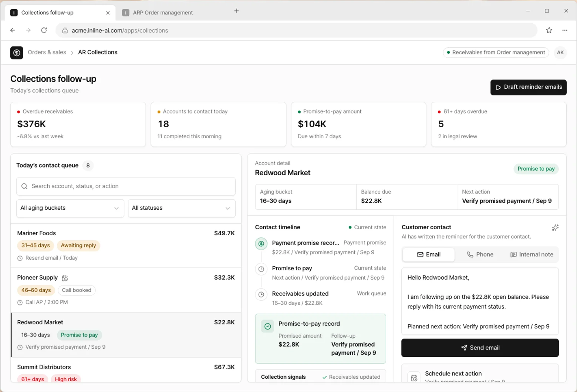The width and height of the screenshot is (577, 392).
Task: Click the dollar app logo icon
Action: click(17, 53)
